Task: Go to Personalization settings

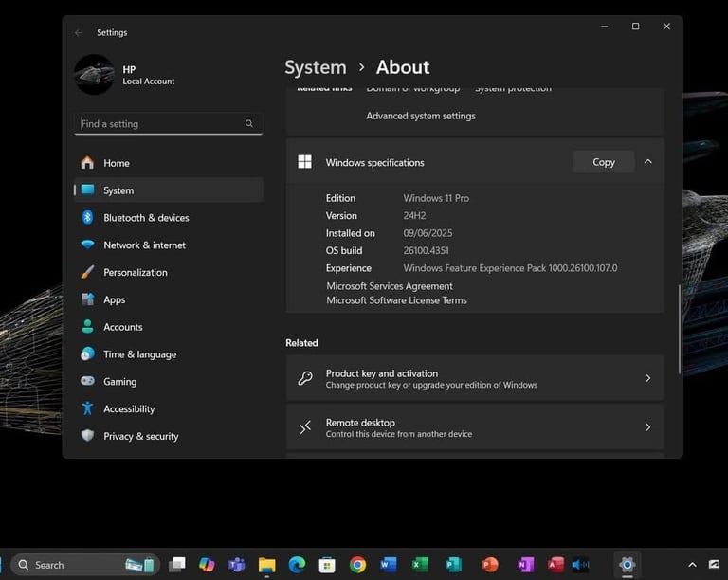Action: tap(168, 272)
